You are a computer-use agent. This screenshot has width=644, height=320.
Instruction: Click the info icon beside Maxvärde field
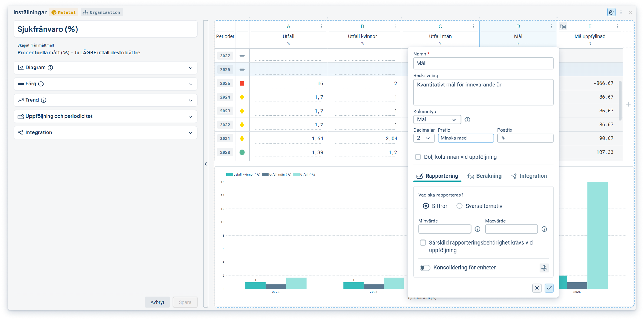coord(544,229)
